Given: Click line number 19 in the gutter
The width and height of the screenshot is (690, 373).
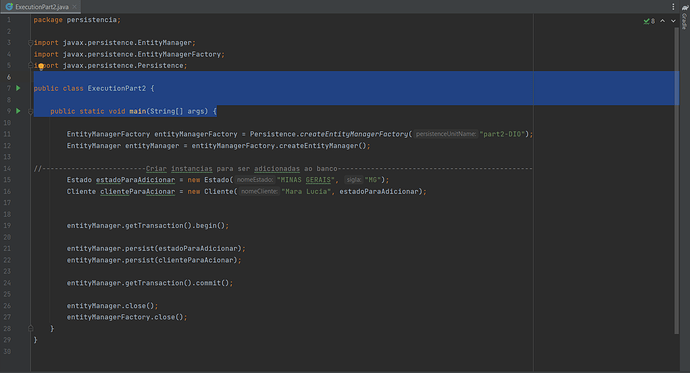Looking at the screenshot, I should 7,225.
